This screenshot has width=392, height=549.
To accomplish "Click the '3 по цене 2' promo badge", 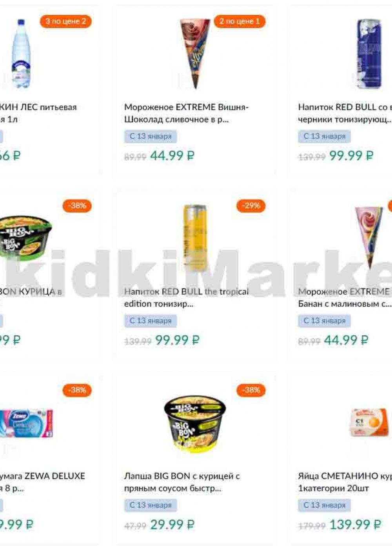I will [x=65, y=21].
